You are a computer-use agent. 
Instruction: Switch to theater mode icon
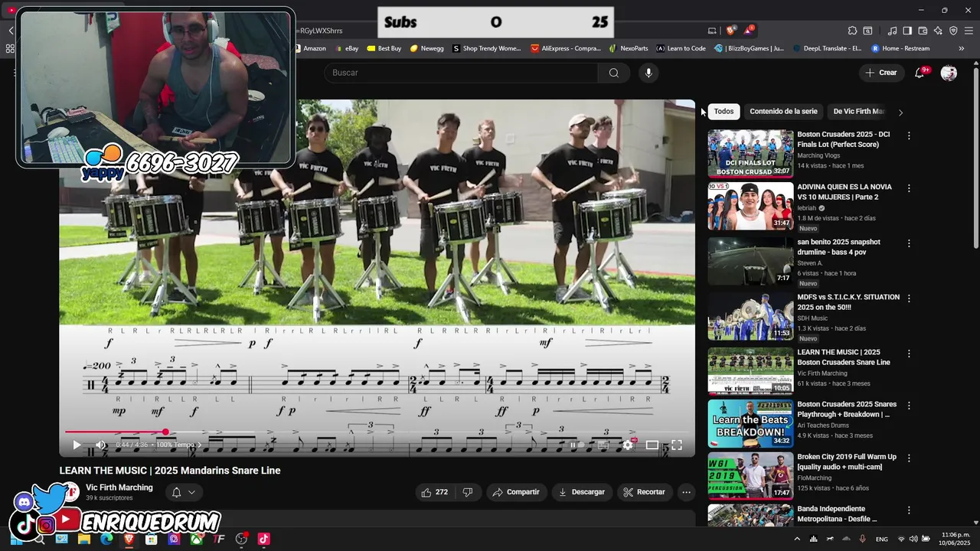(652, 445)
